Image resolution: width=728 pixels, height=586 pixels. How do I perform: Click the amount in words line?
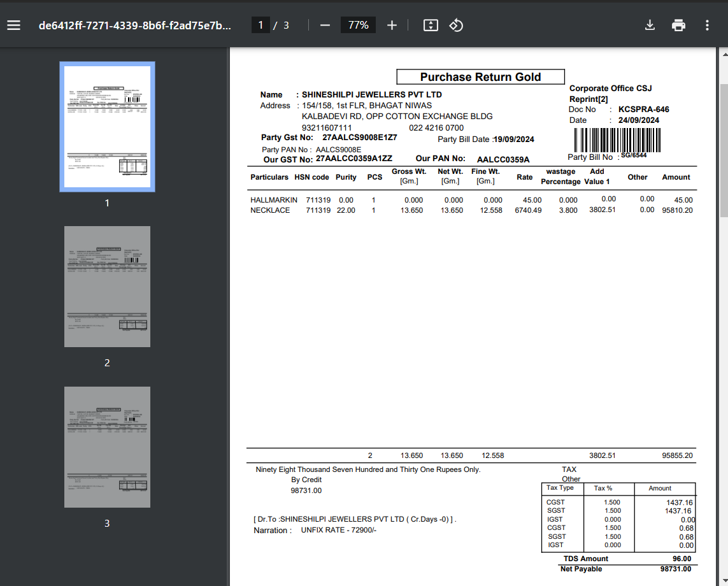click(368, 469)
